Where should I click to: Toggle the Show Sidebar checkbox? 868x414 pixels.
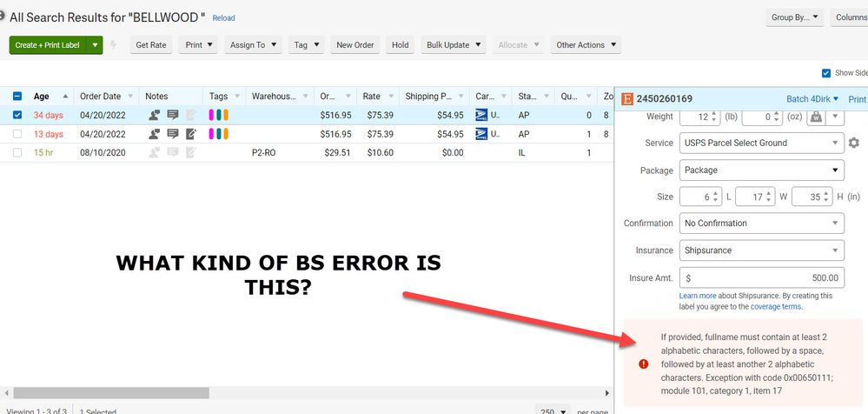pos(825,73)
